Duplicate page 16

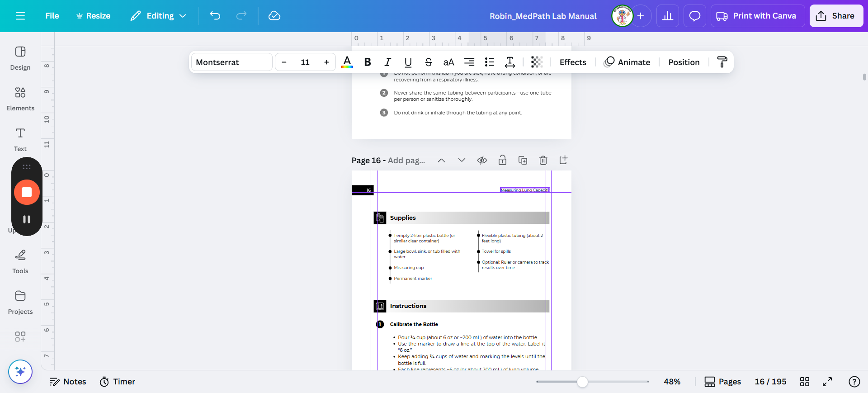pyautogui.click(x=523, y=160)
